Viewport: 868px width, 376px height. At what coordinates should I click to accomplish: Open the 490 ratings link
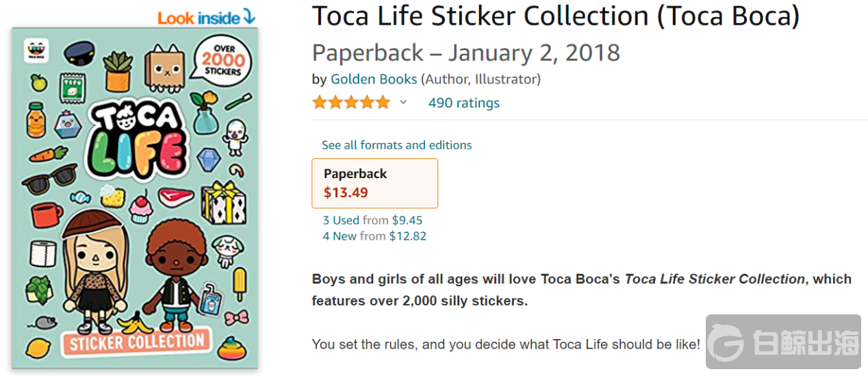pos(463,103)
